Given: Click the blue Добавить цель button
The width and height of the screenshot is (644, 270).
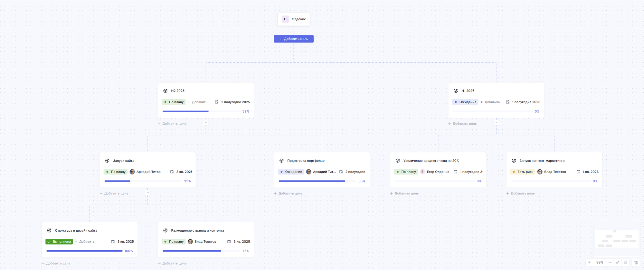Looking at the screenshot, I should click(294, 39).
